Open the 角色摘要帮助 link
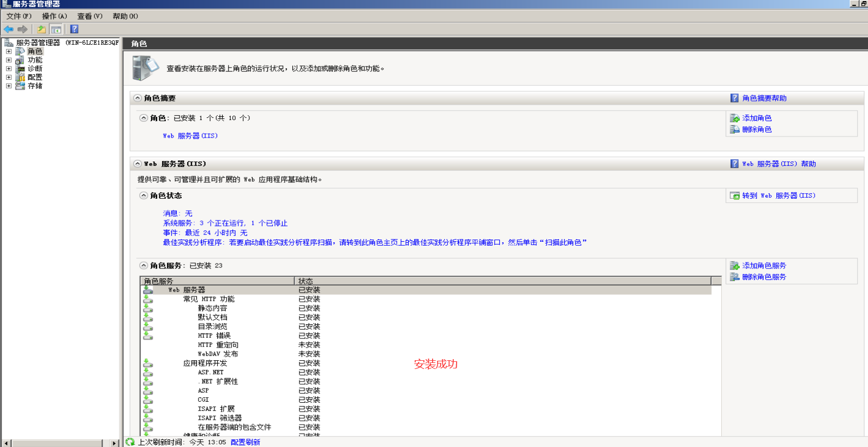This screenshot has height=447, width=868. 764,98
